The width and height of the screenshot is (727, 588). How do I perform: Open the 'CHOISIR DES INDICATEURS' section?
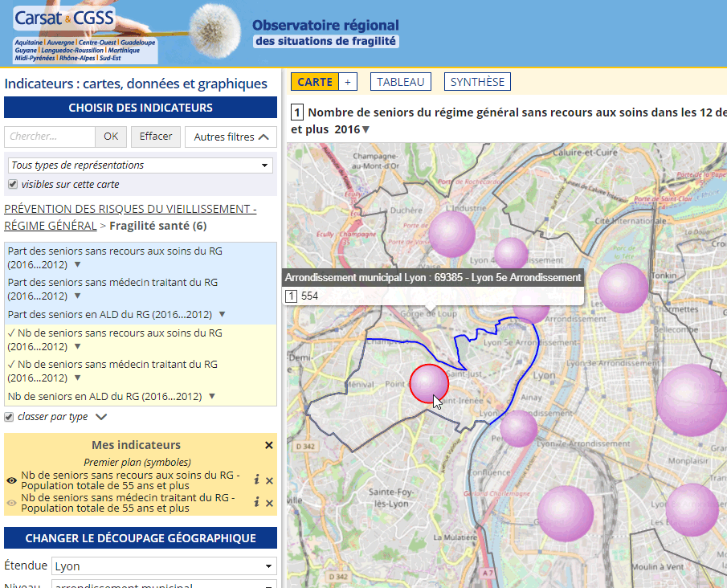pyautogui.click(x=141, y=108)
